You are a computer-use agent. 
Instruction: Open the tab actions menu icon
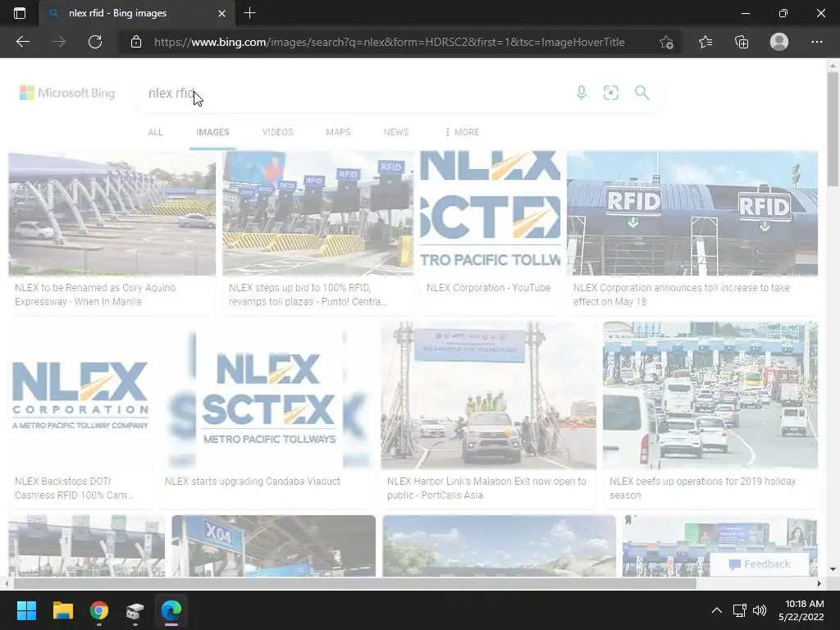pyautogui.click(x=20, y=13)
